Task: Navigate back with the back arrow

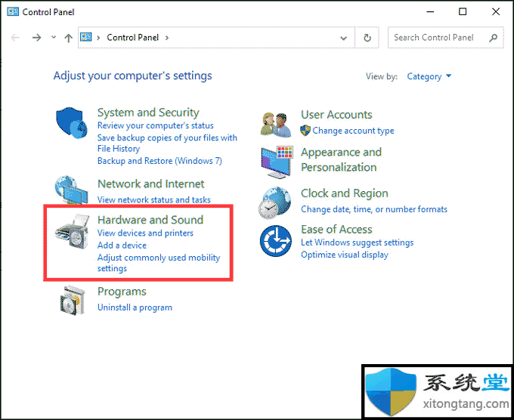Action: tap(15, 38)
